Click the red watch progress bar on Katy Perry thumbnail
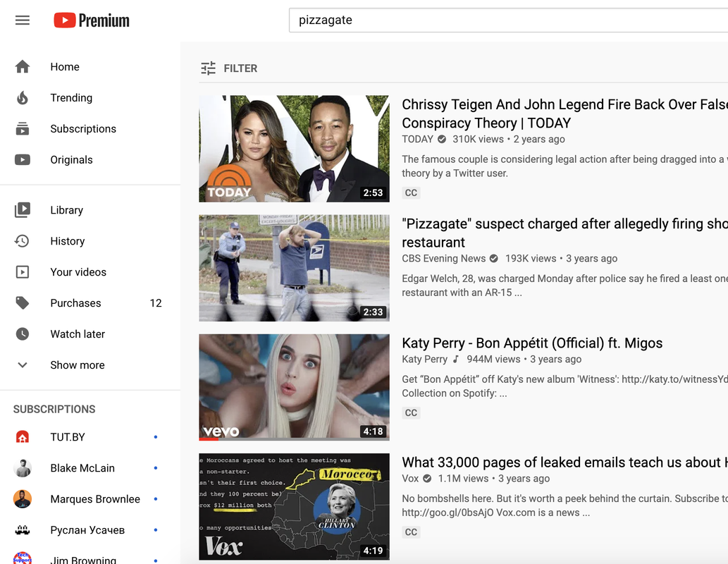 [210, 439]
